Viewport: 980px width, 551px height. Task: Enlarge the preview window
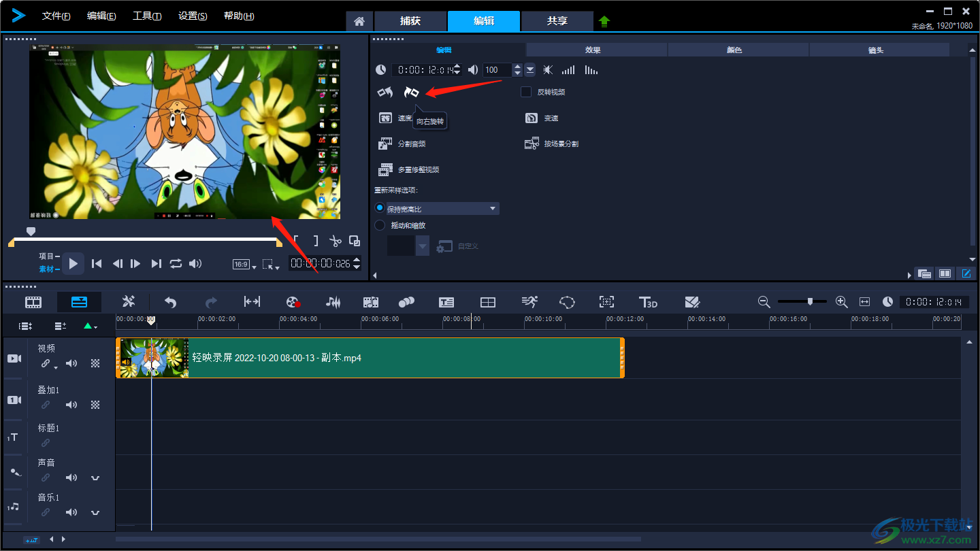tap(355, 241)
